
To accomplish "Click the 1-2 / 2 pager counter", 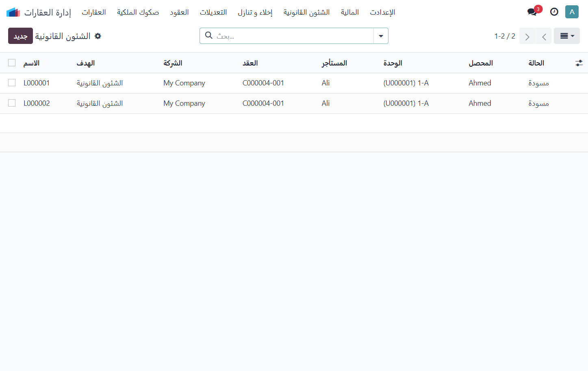I will [x=505, y=36].
